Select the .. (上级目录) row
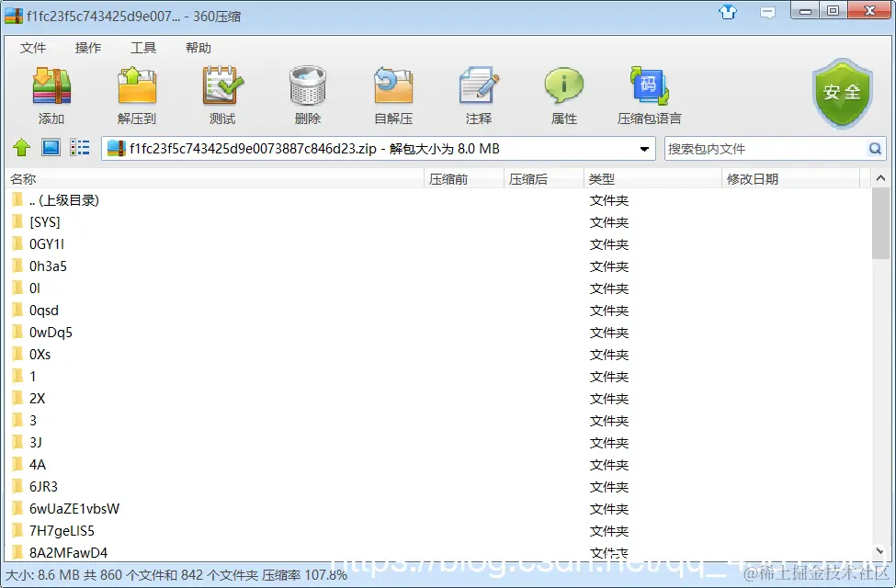 tap(438, 200)
